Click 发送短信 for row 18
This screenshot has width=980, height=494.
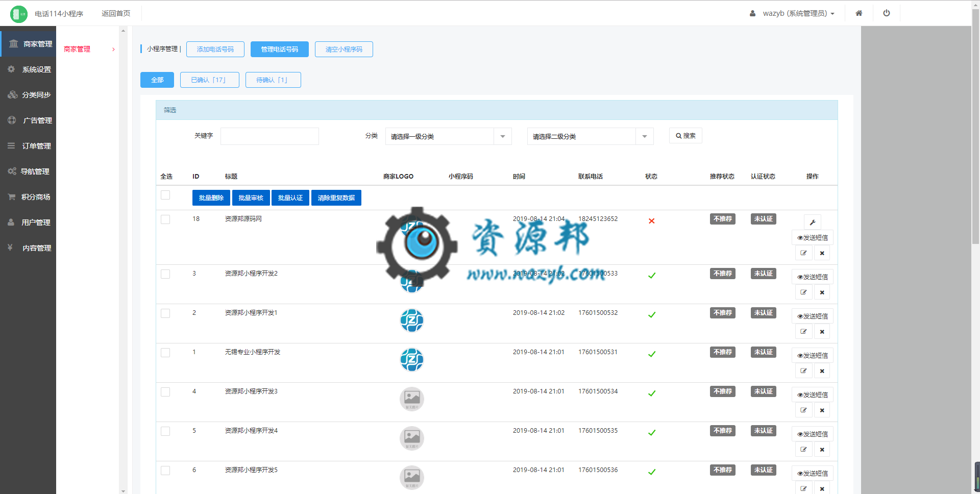click(x=813, y=238)
